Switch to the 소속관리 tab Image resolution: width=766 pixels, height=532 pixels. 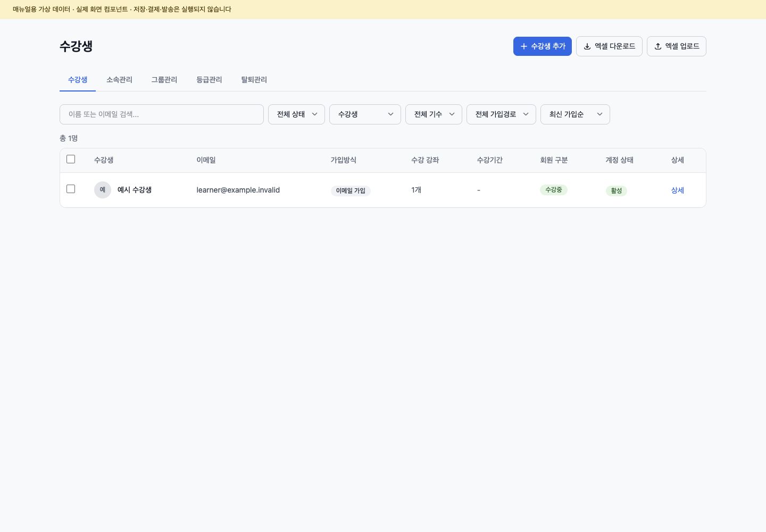[x=119, y=80]
